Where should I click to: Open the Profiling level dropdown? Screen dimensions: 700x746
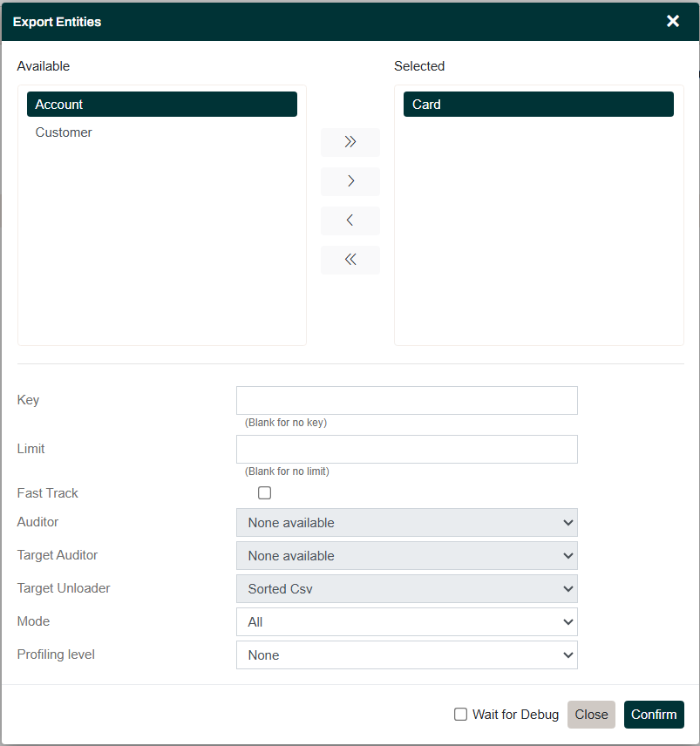coord(406,654)
